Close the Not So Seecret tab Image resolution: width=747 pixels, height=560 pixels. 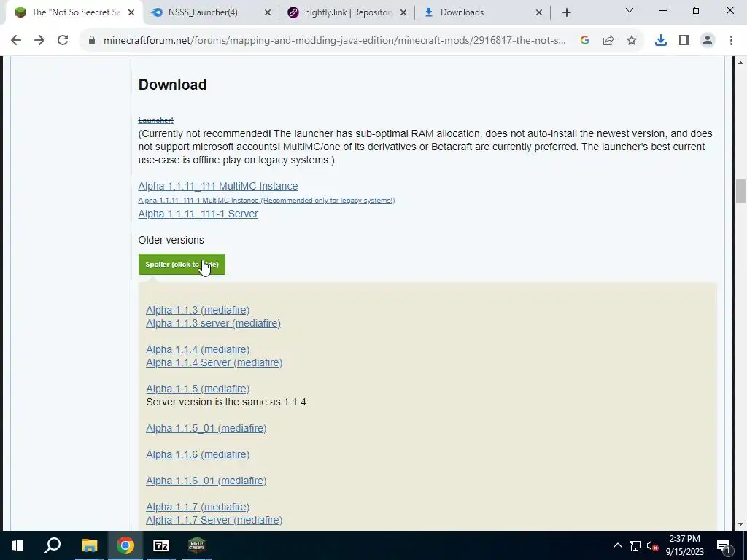[x=131, y=12]
